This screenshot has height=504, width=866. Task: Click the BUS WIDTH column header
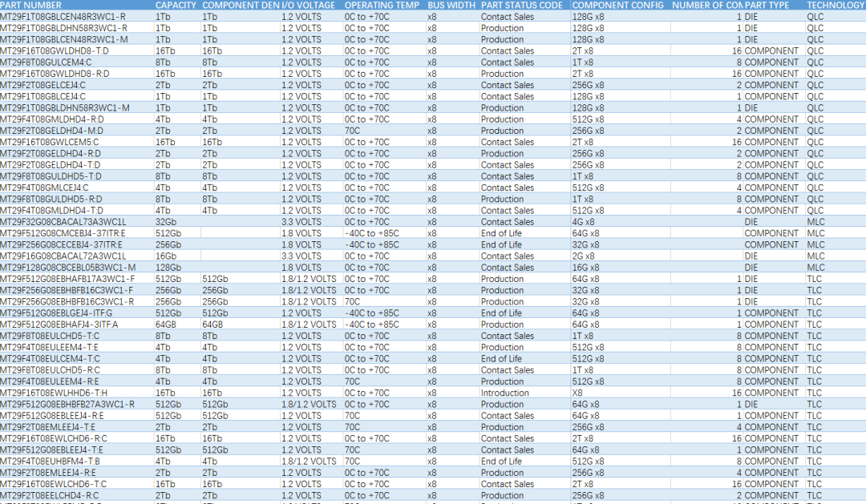point(451,5)
